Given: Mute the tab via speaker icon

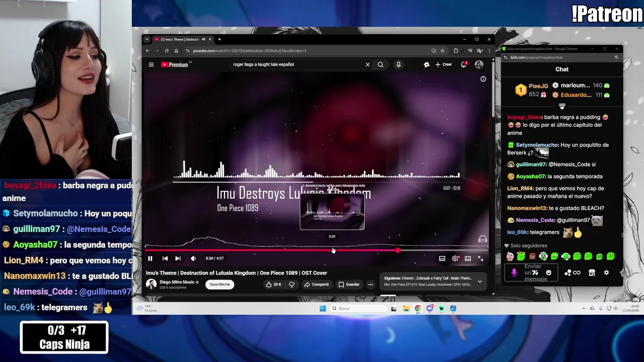Looking at the screenshot, I should [203, 39].
